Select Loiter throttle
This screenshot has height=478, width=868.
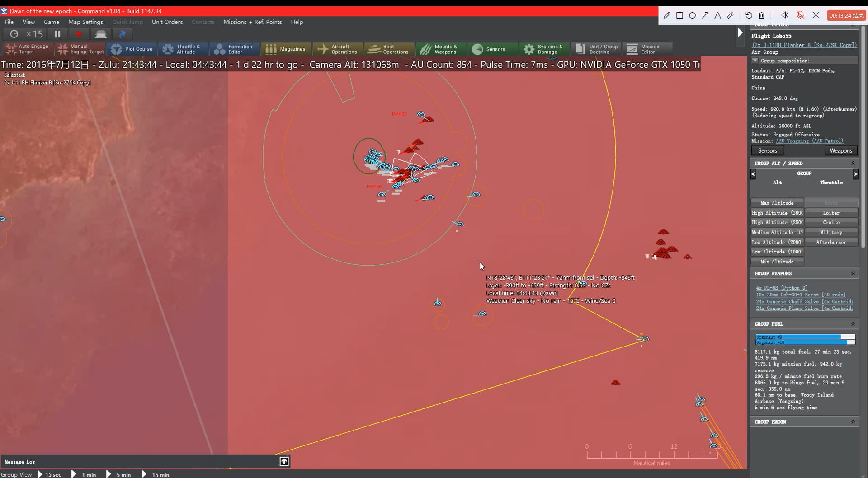[x=831, y=213]
